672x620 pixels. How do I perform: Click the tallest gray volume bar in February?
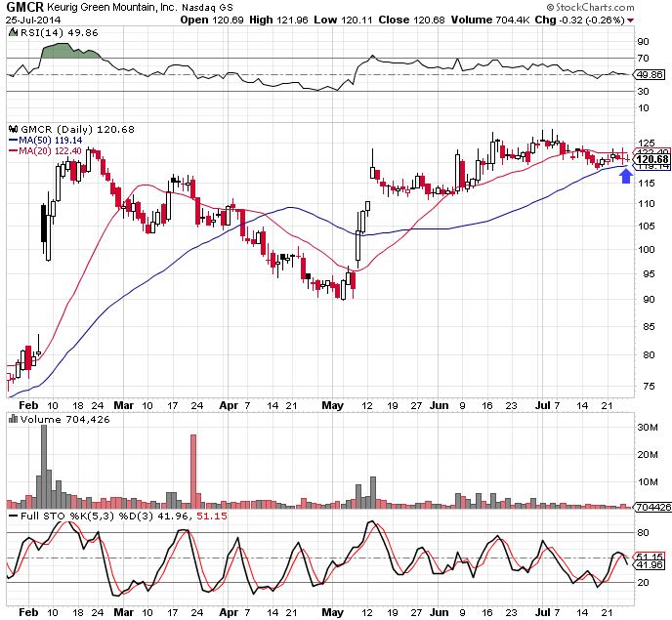coord(44,466)
